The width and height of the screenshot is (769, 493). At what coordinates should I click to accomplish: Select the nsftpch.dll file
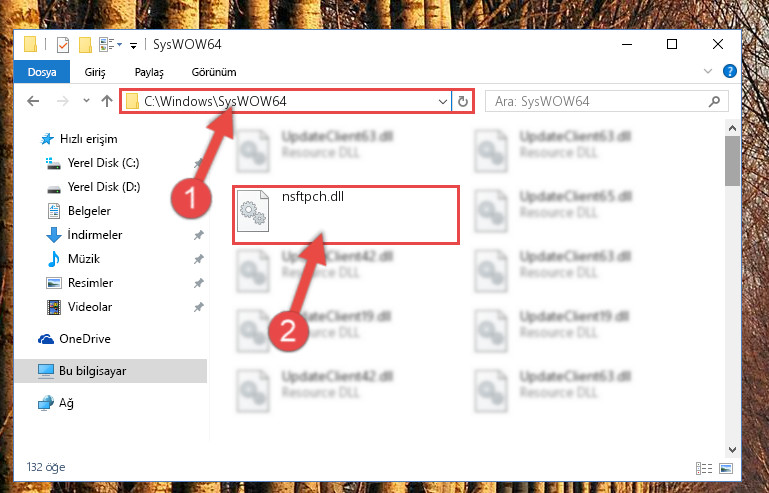(x=346, y=214)
